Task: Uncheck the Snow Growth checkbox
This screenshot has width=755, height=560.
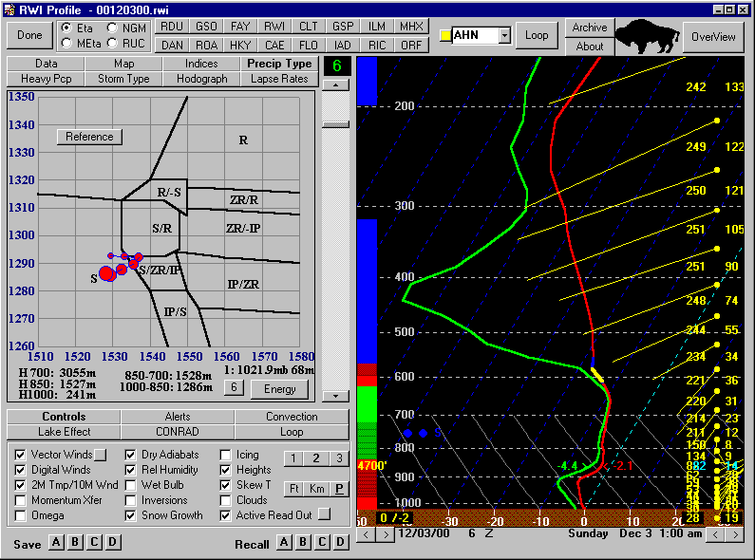Action: coord(132,515)
